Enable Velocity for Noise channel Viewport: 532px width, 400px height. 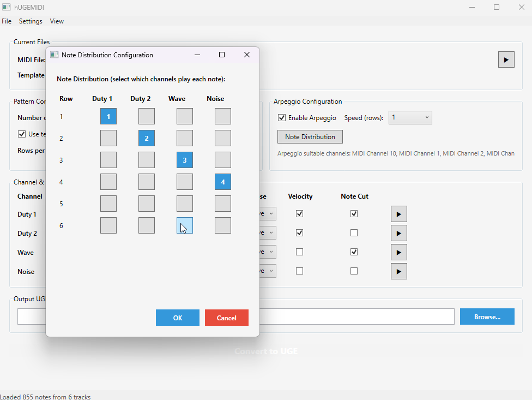point(299,271)
